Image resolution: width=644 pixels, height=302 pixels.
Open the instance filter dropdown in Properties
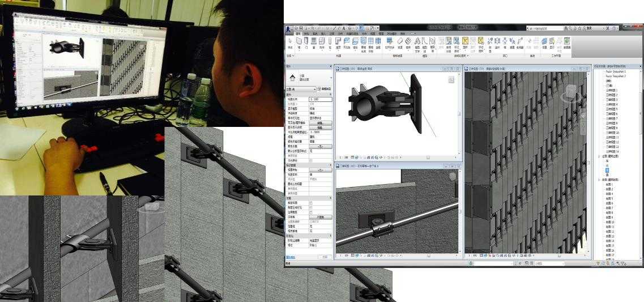(x=301, y=89)
